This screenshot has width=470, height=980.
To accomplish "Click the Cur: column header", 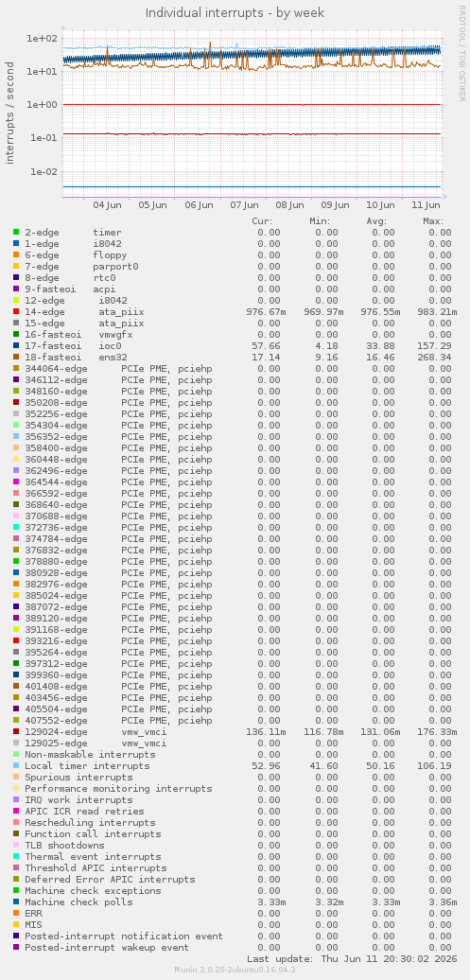I will coord(263,220).
